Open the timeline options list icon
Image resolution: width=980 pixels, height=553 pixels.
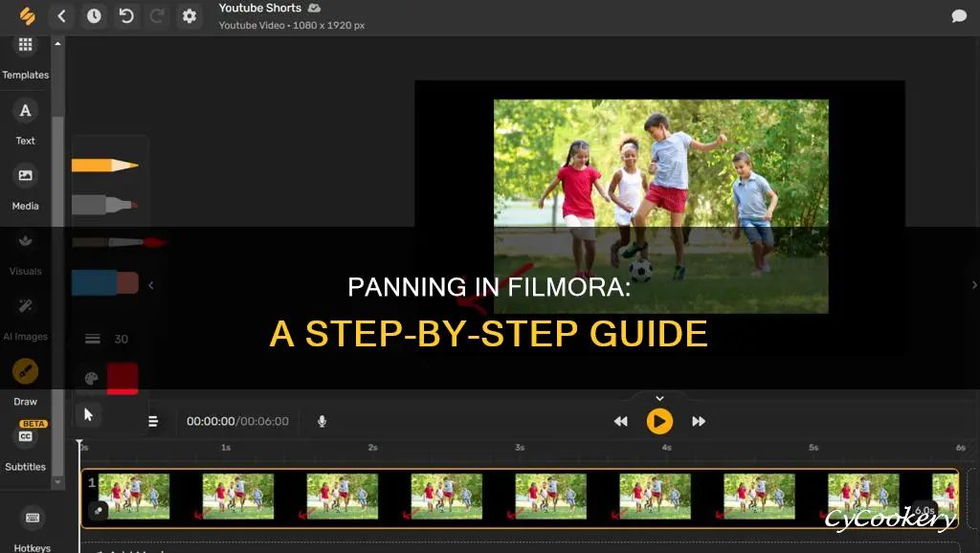[x=153, y=421]
